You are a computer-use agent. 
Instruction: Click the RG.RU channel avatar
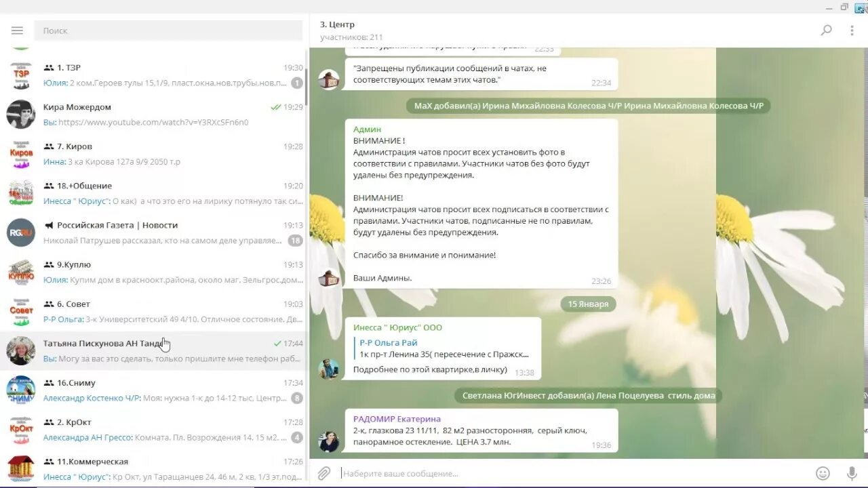click(x=21, y=232)
